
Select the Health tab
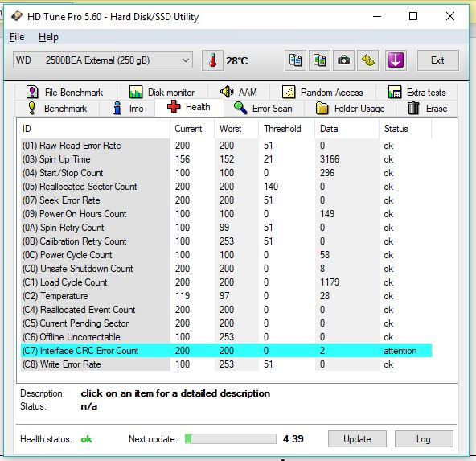(189, 107)
